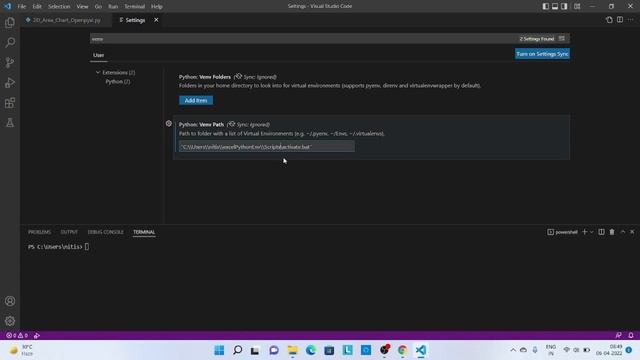Image resolution: width=640 pixels, height=360 pixels.
Task: Open editor More Actions ellipsis
Action: pos(631,20)
